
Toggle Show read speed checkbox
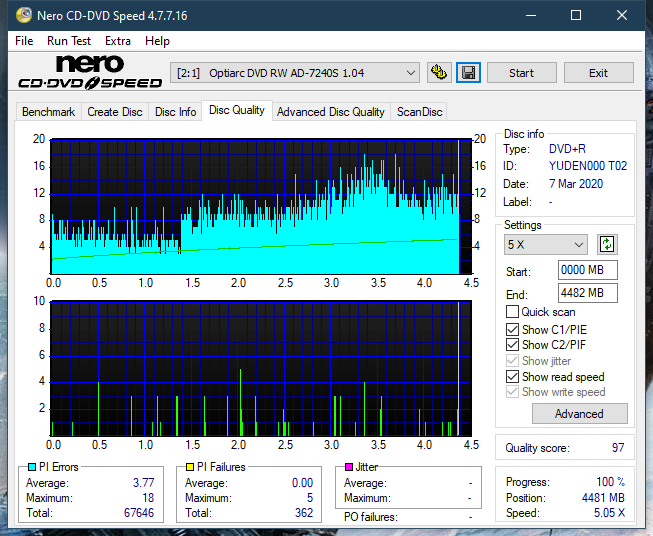(512, 376)
